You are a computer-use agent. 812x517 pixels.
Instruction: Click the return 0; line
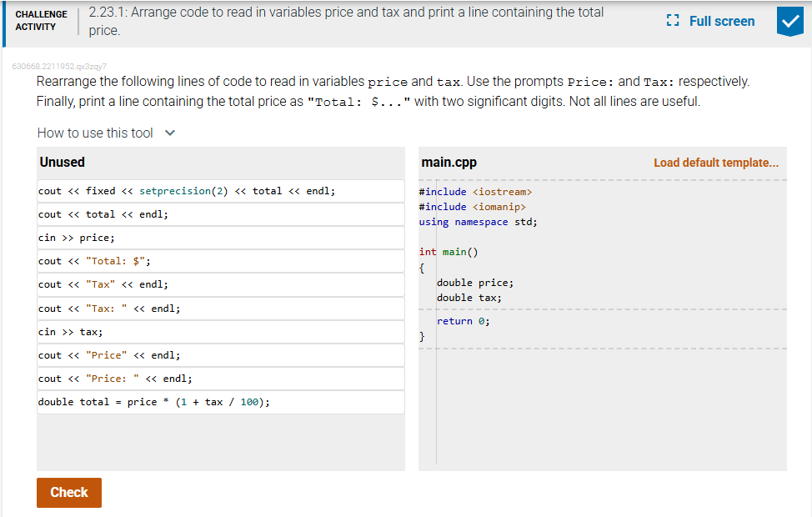(x=463, y=321)
